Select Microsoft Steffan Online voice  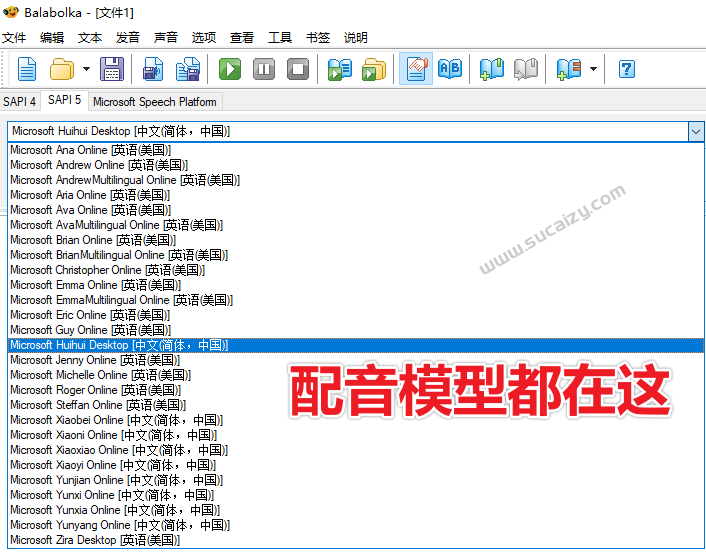356,405
